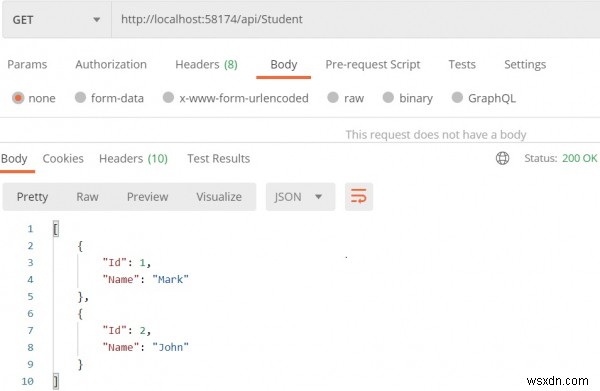The width and height of the screenshot is (600, 391).
Task: Open the Settings tab
Action: 525,64
